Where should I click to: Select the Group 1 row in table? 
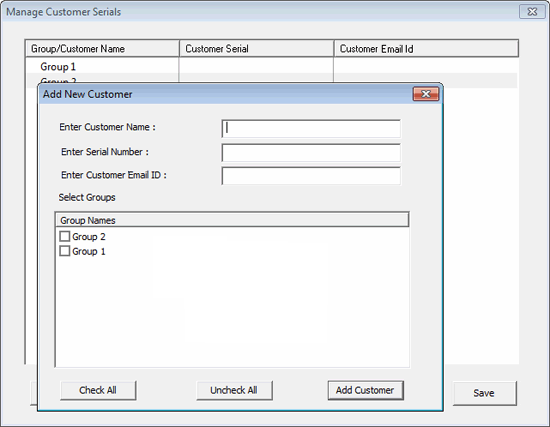point(272,66)
